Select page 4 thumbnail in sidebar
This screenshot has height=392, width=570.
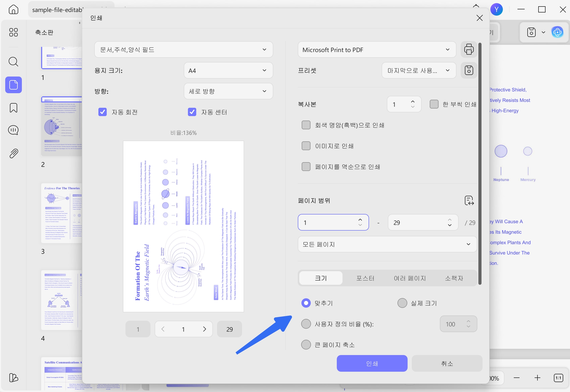pos(62,300)
